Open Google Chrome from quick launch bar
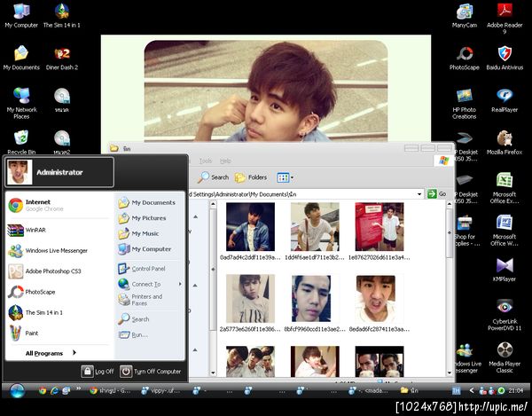The image size is (532, 416). (43, 390)
